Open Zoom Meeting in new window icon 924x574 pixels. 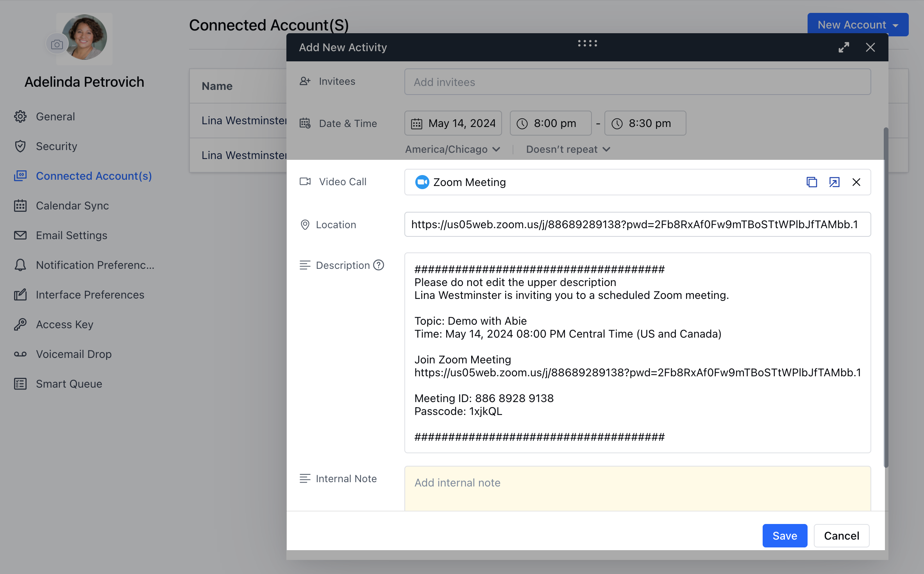[834, 182]
